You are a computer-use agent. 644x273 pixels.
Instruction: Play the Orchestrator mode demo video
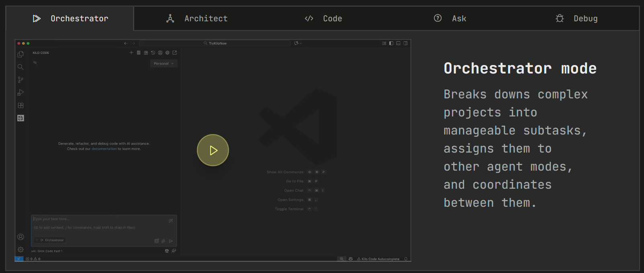[213, 150]
